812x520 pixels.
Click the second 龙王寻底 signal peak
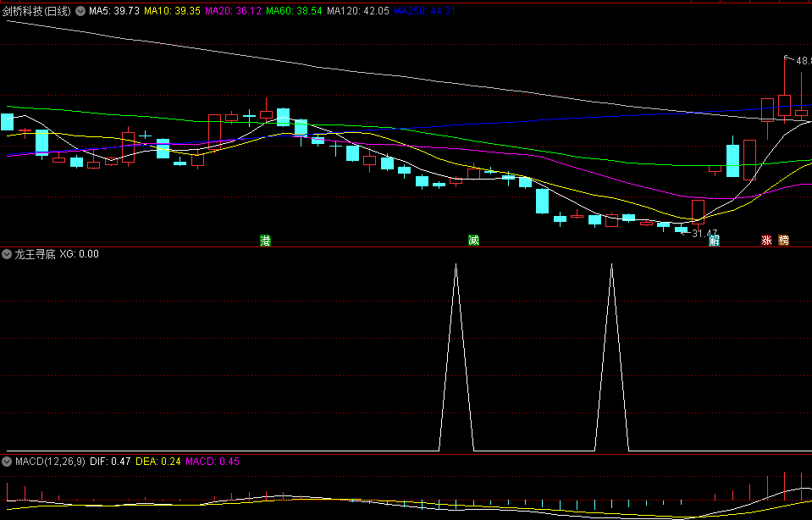pyautogui.click(x=611, y=266)
